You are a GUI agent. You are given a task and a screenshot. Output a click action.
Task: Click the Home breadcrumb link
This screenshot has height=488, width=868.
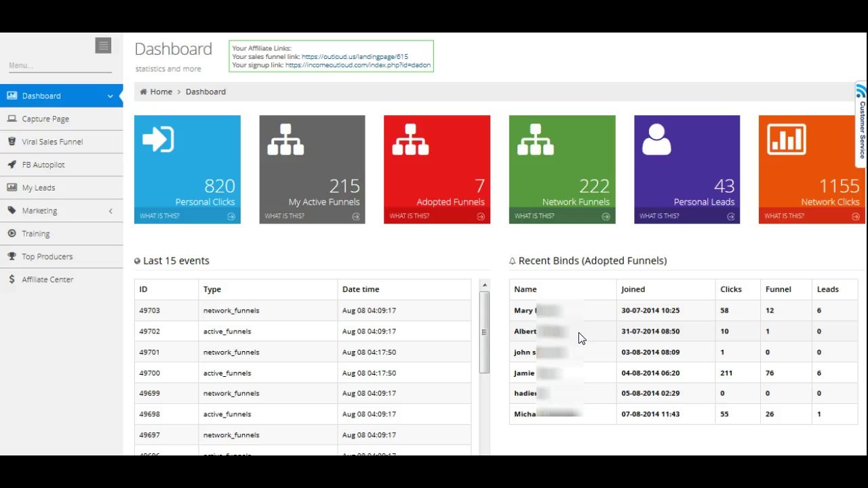161,91
